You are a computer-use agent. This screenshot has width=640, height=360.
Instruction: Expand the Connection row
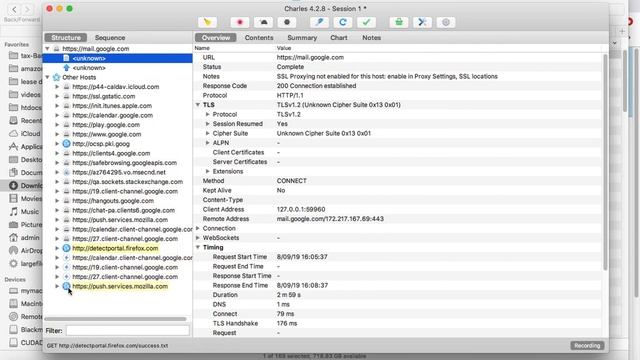click(198, 229)
